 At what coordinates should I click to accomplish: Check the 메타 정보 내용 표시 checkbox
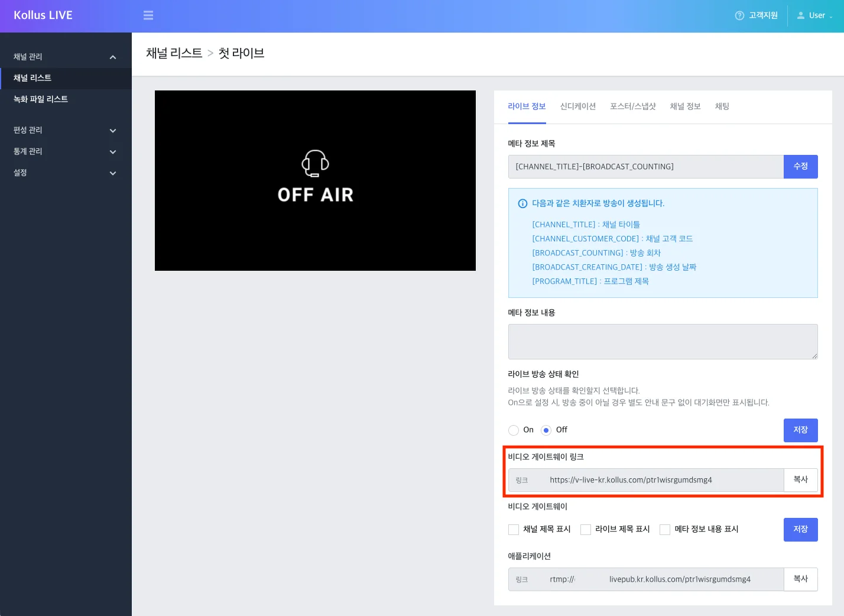point(665,530)
